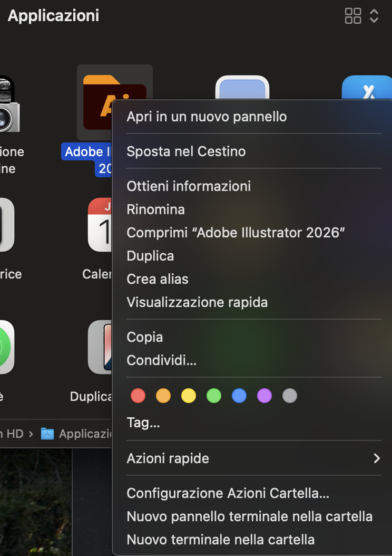Expand the view options up-down chevron
The width and height of the screenshot is (392, 556).
[x=374, y=16]
